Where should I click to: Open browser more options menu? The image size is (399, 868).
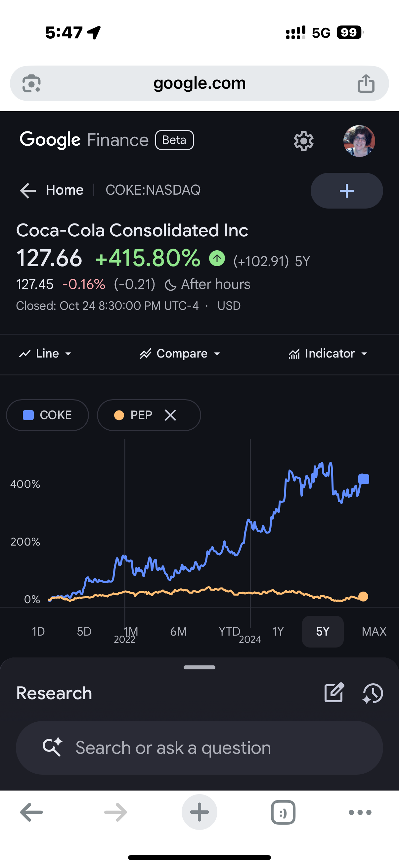360,812
